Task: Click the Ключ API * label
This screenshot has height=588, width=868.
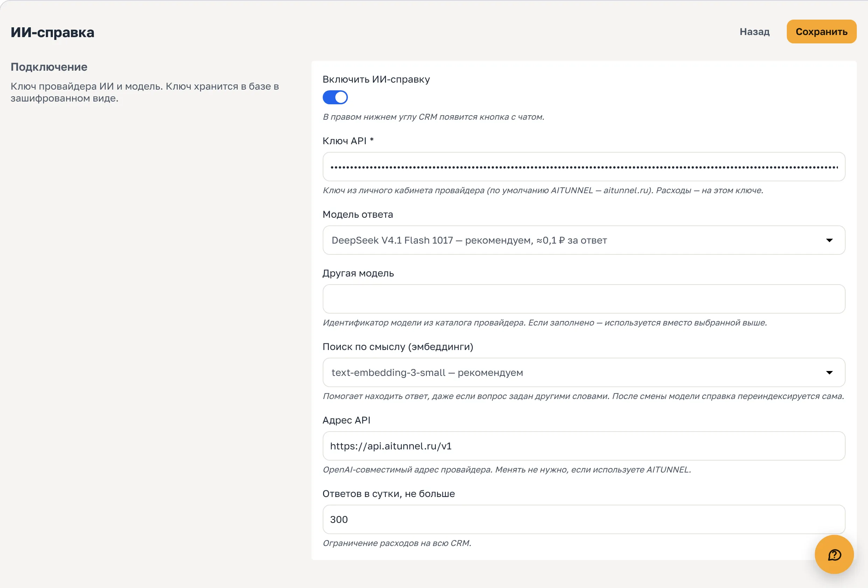Action: (x=348, y=141)
